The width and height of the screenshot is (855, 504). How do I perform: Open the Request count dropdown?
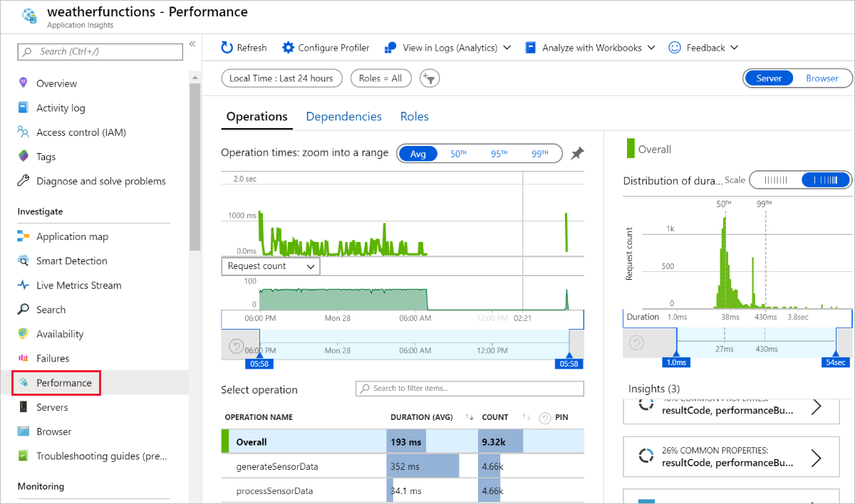click(270, 266)
